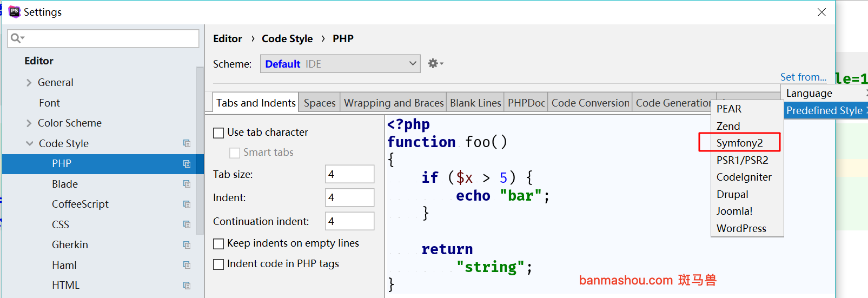Click the copy icon next to Code Style
Image resolution: width=868 pixels, height=298 pixels.
(x=187, y=143)
